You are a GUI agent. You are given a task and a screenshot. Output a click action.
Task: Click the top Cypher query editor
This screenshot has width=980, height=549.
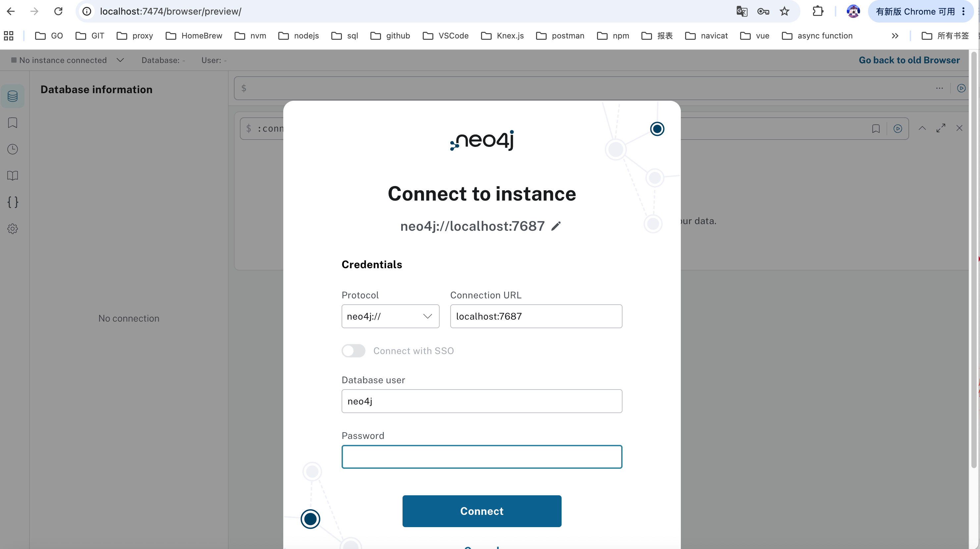click(586, 88)
